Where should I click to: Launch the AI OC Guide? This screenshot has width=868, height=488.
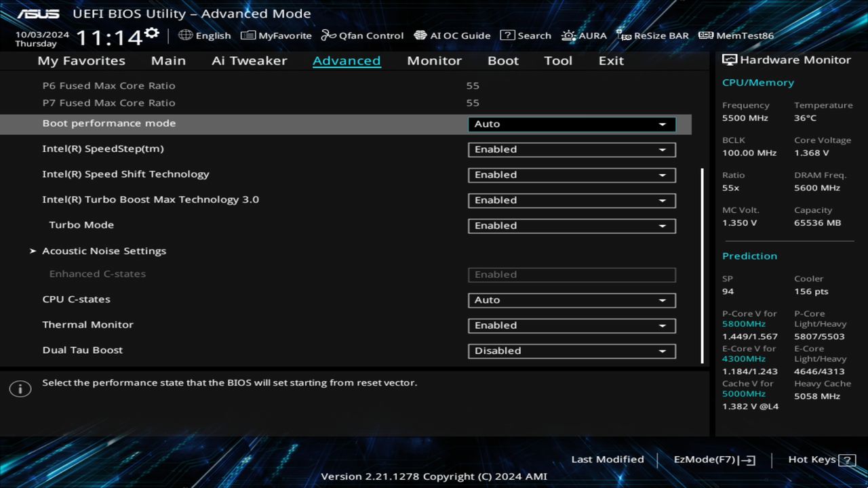coord(452,35)
